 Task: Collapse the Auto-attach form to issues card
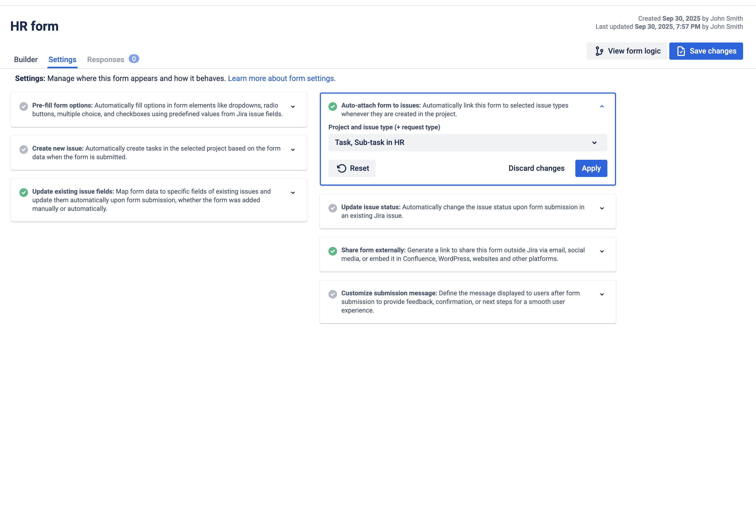(602, 106)
